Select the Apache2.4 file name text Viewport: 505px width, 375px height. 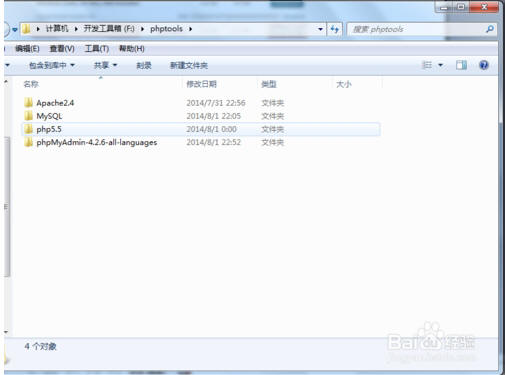(x=55, y=103)
